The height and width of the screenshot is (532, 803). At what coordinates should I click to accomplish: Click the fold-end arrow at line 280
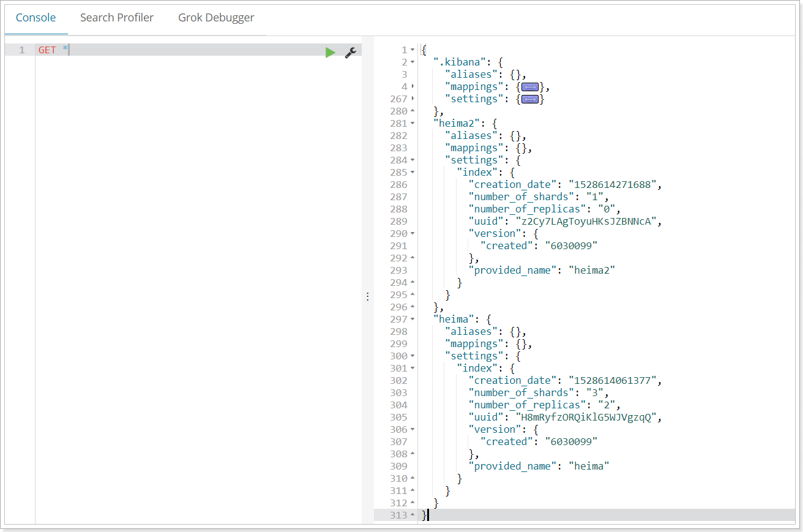(x=413, y=111)
